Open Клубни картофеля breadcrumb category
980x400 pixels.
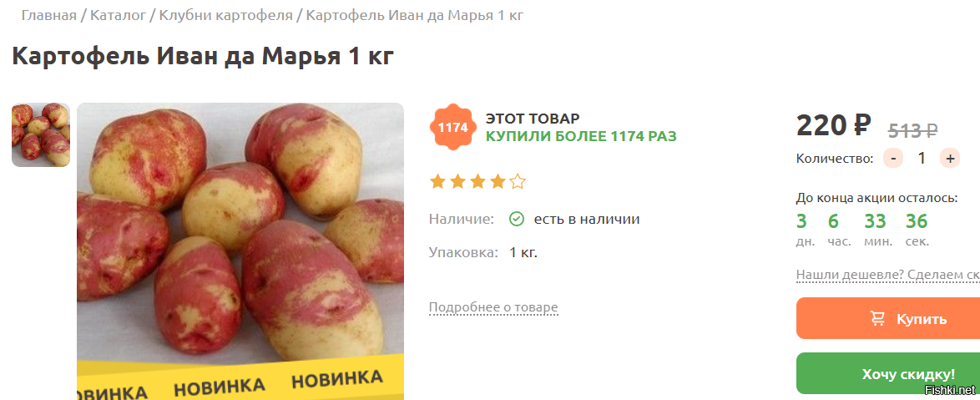point(225,15)
